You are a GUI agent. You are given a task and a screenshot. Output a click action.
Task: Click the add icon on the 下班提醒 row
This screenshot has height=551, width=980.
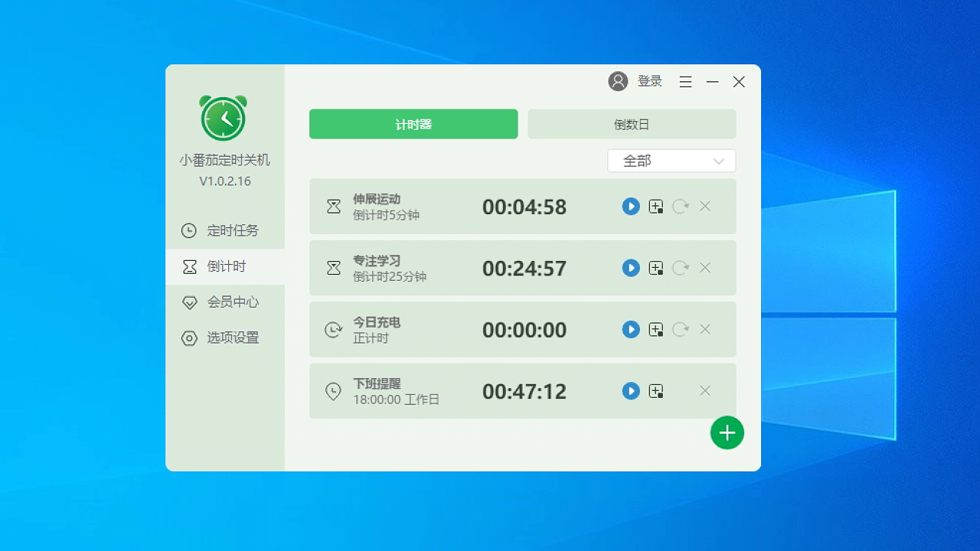(x=655, y=391)
